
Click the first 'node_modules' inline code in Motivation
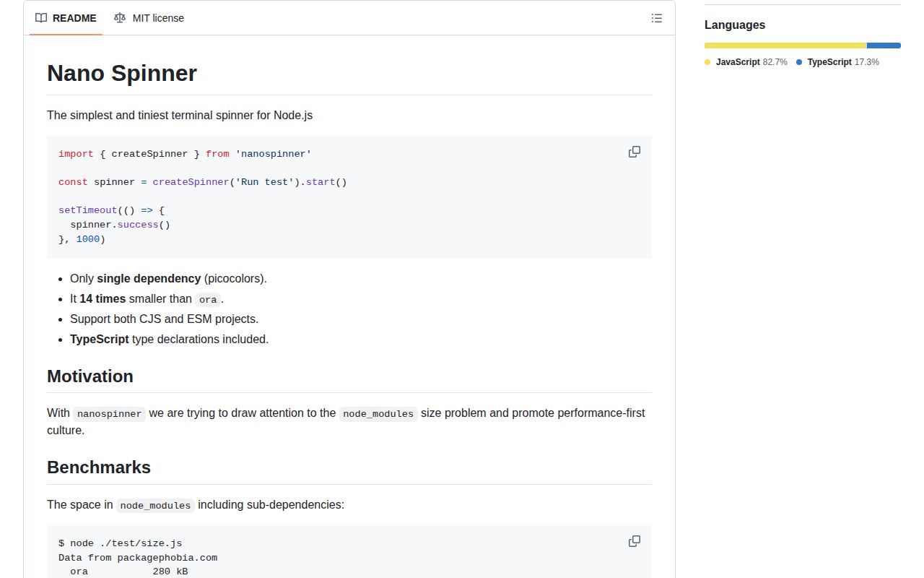click(378, 414)
